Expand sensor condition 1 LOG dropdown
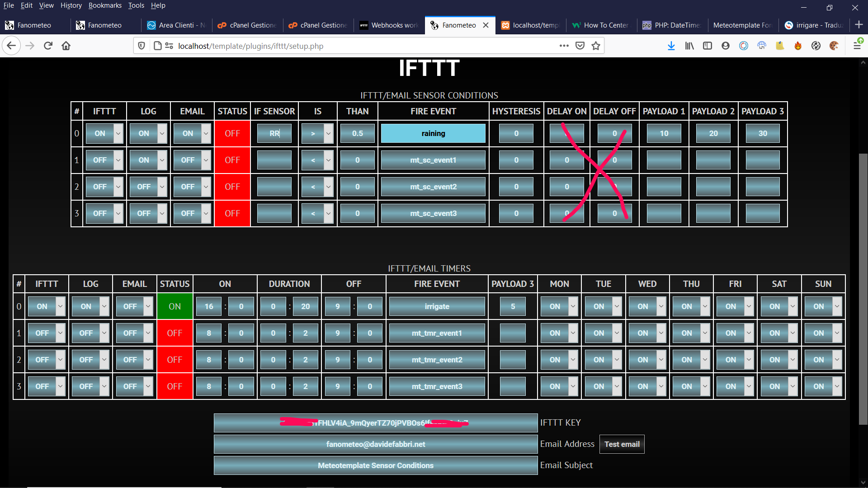Screen dimensions: 868x488 (148, 160)
